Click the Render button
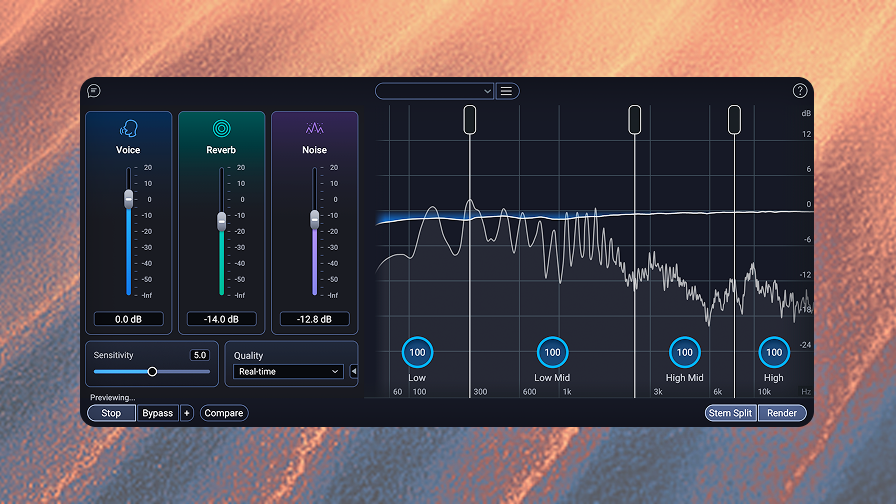The height and width of the screenshot is (504, 896). (x=782, y=413)
